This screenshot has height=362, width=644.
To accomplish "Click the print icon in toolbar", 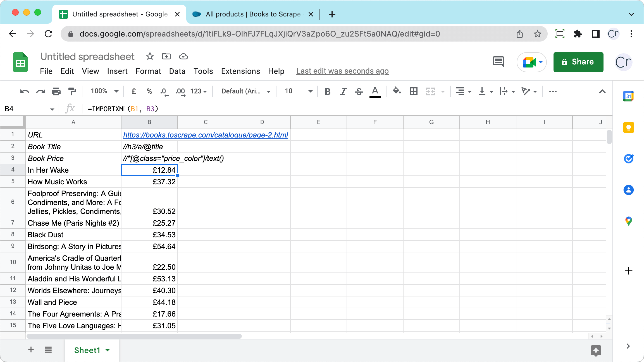I will coord(56,91).
